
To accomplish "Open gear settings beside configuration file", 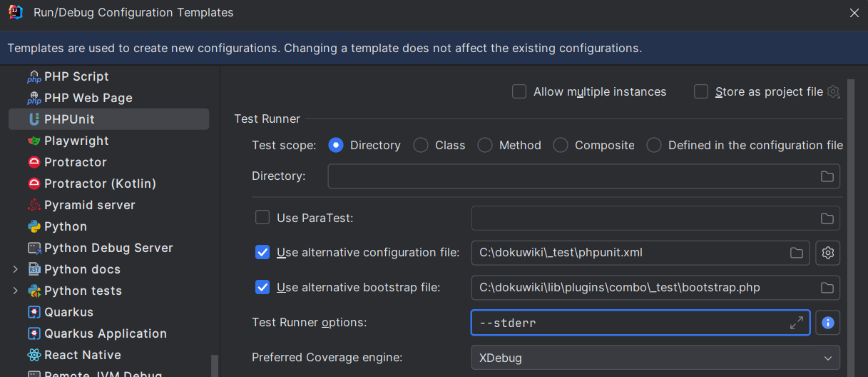I will coord(827,253).
